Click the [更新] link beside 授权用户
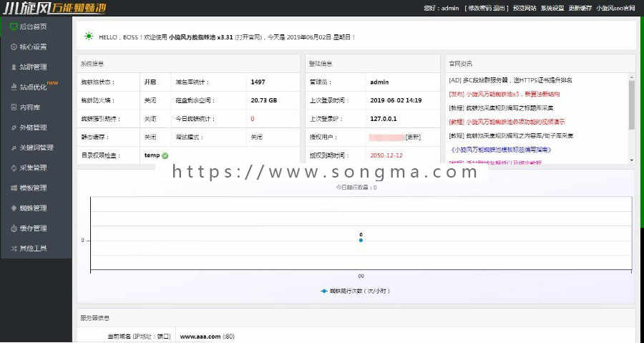The height and width of the screenshot is (343, 644). pyautogui.click(x=413, y=137)
